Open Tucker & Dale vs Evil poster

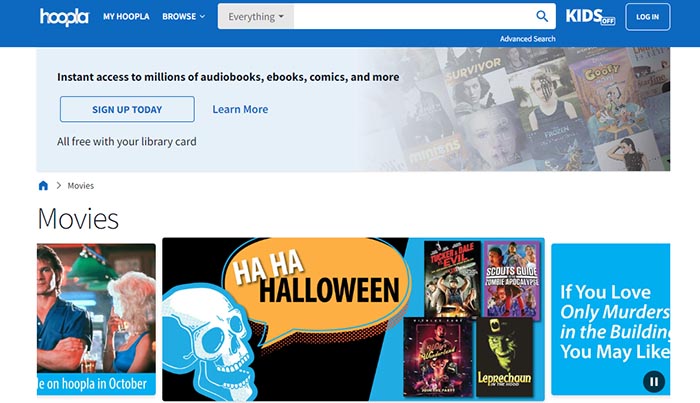pyautogui.click(x=452, y=279)
